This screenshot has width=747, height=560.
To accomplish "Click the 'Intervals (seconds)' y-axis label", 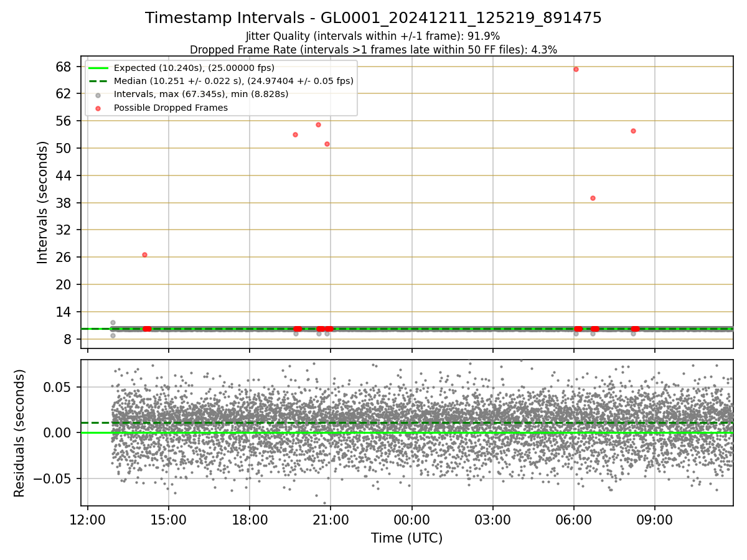I will point(42,202).
